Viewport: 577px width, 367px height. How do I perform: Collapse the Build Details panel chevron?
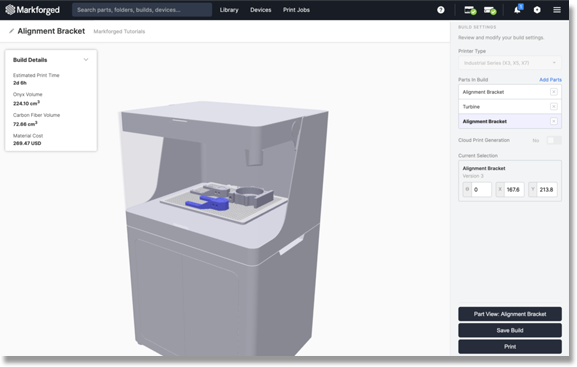(86, 60)
